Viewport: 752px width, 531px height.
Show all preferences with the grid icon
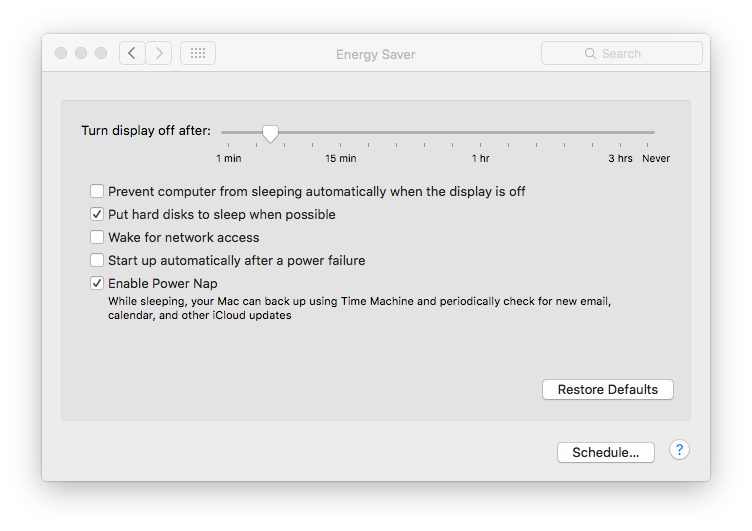point(198,53)
